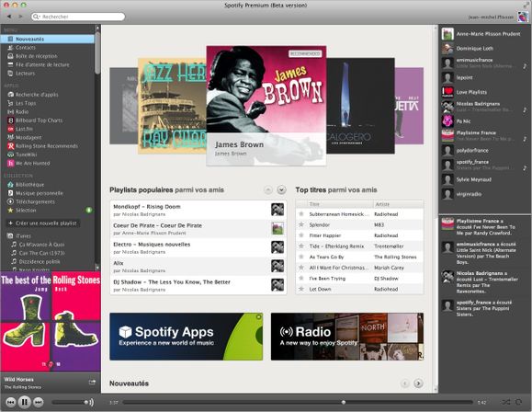This screenshot has width=532, height=412.
Task: Go forward with the navigation arrow
Action: point(20,17)
